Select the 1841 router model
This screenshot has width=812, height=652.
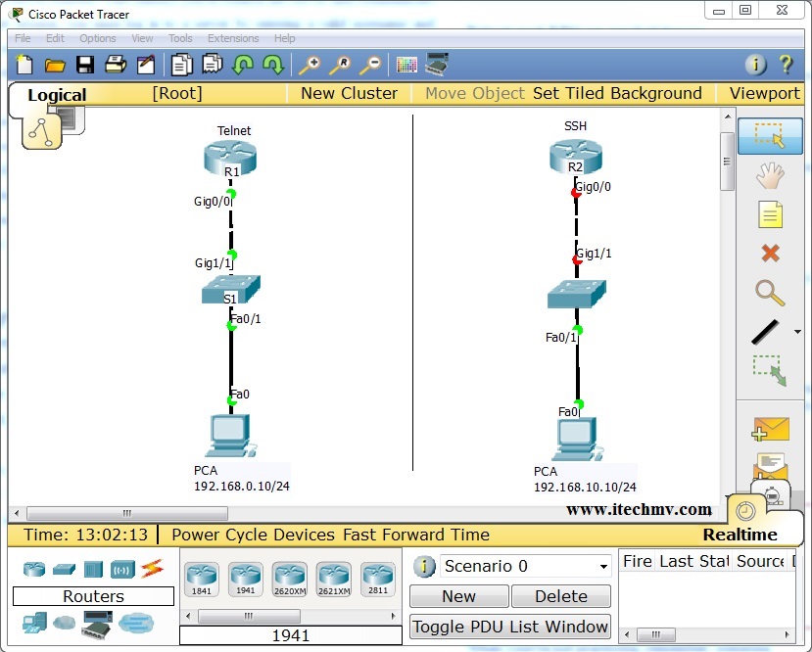click(x=202, y=580)
